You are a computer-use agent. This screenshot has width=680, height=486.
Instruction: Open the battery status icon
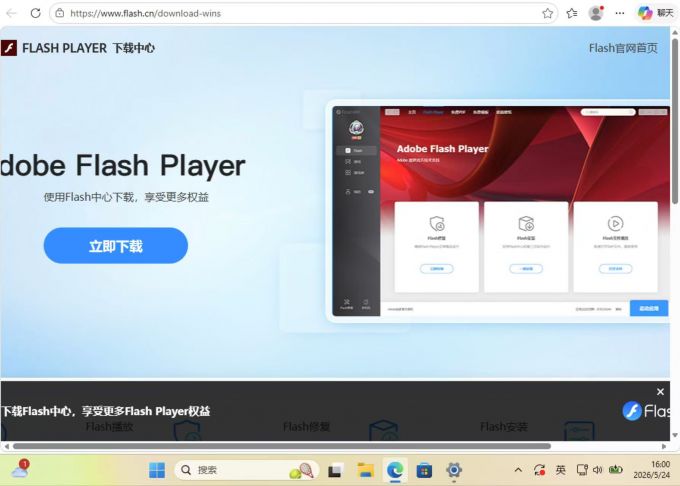click(x=616, y=470)
